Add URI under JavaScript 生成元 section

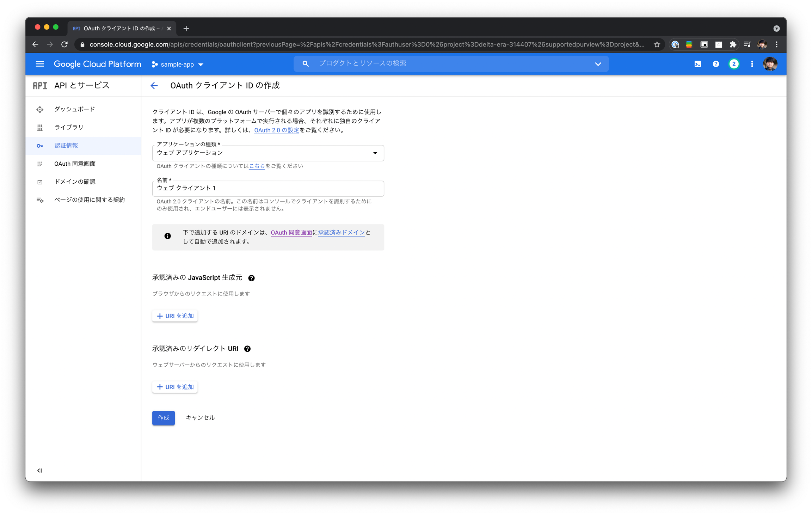[x=175, y=316]
